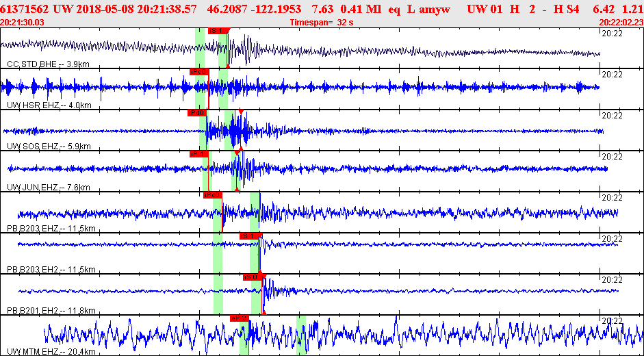Select the iS 1 pick flag on CC STD BHE

tap(217, 31)
